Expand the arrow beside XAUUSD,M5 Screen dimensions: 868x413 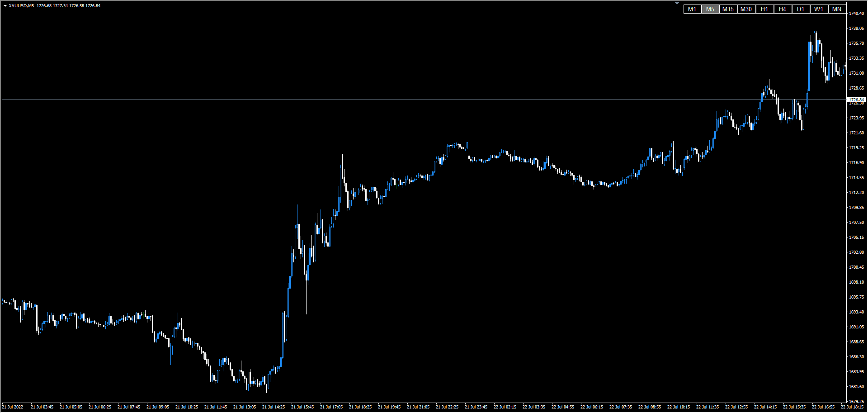(5, 6)
